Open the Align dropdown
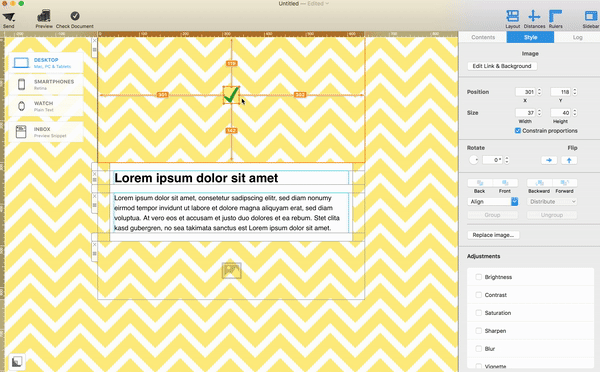The image size is (600, 372). (493, 202)
